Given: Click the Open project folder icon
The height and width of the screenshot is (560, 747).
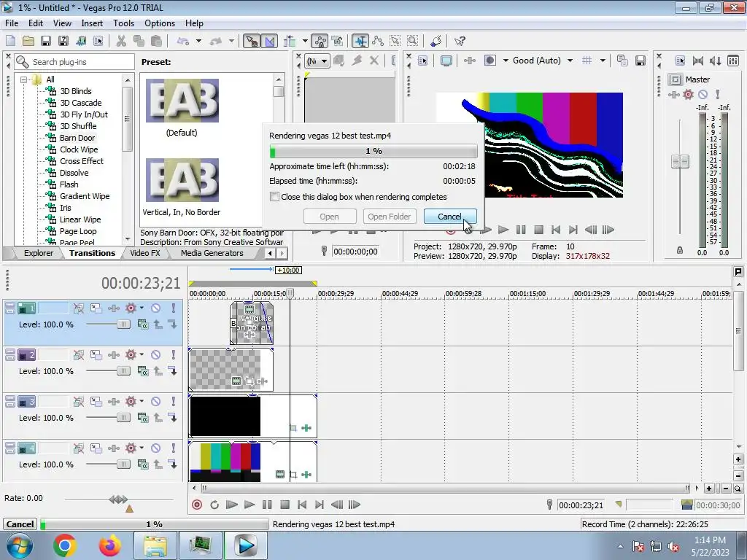Looking at the screenshot, I should (x=28, y=41).
